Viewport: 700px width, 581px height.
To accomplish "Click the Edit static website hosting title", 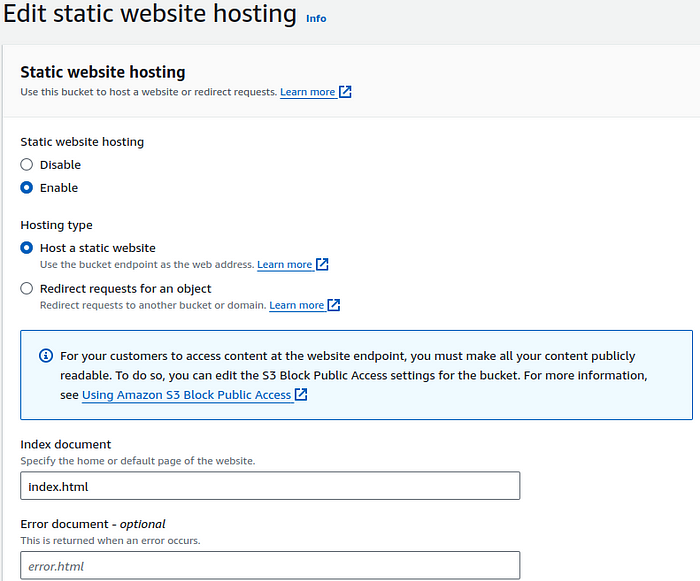I will click(x=150, y=13).
